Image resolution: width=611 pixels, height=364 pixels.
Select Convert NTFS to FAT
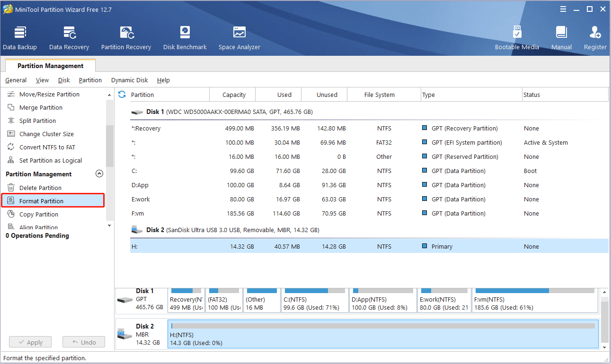click(47, 147)
